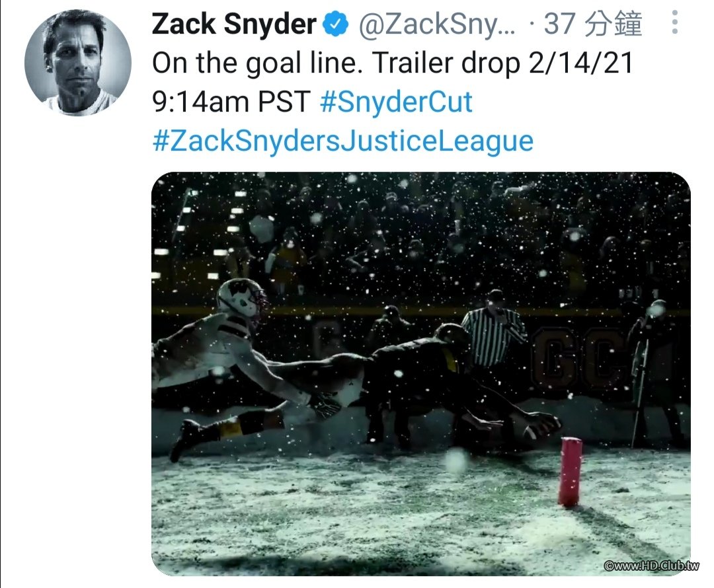
Task: Click the 9:14am PST time text
Action: (231, 101)
